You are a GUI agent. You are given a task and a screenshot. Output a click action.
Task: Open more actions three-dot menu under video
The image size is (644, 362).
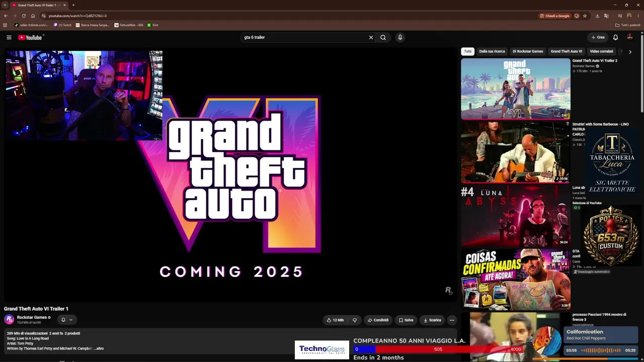452,320
